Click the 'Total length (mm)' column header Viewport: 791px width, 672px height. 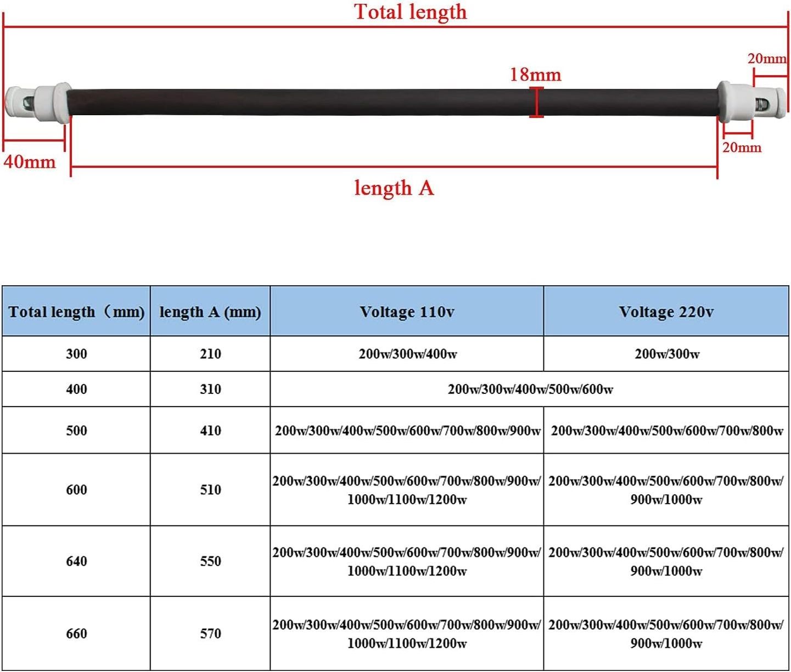point(76,311)
